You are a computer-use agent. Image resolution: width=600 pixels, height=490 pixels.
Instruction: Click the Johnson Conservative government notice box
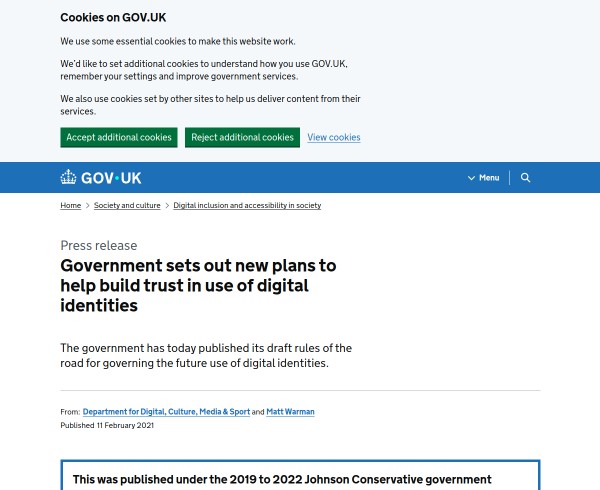[300, 478]
